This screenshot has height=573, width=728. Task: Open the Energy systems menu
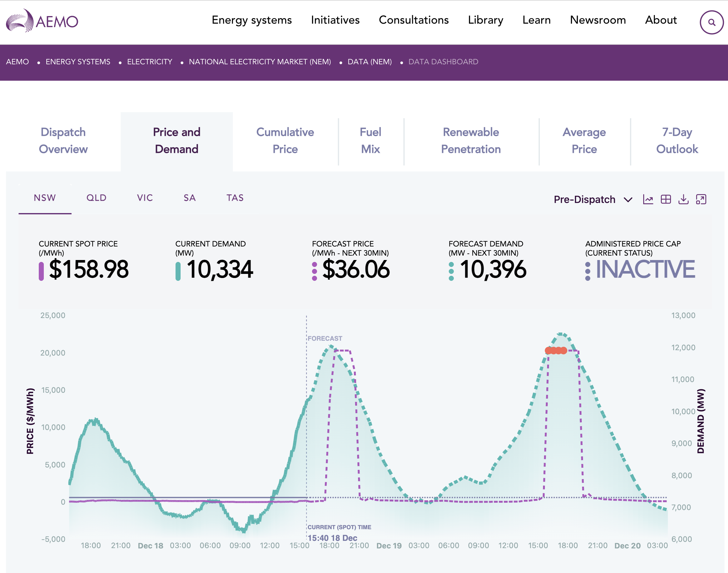tap(251, 20)
